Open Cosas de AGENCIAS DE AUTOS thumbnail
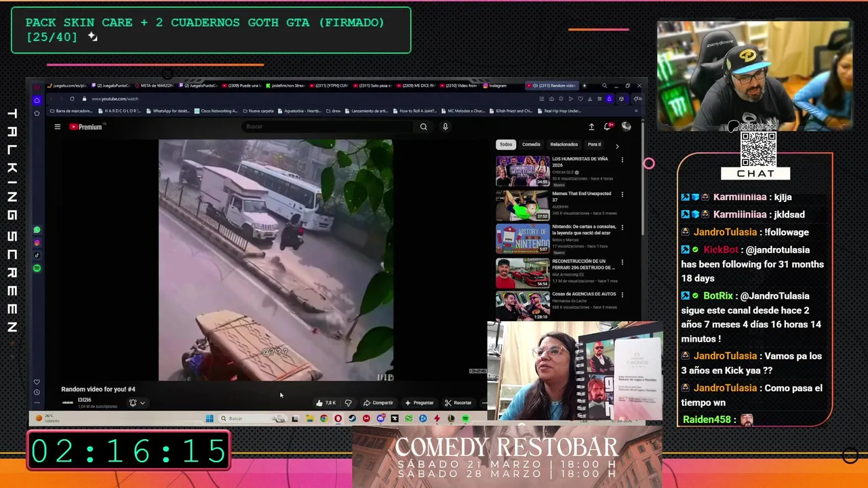 [523, 305]
